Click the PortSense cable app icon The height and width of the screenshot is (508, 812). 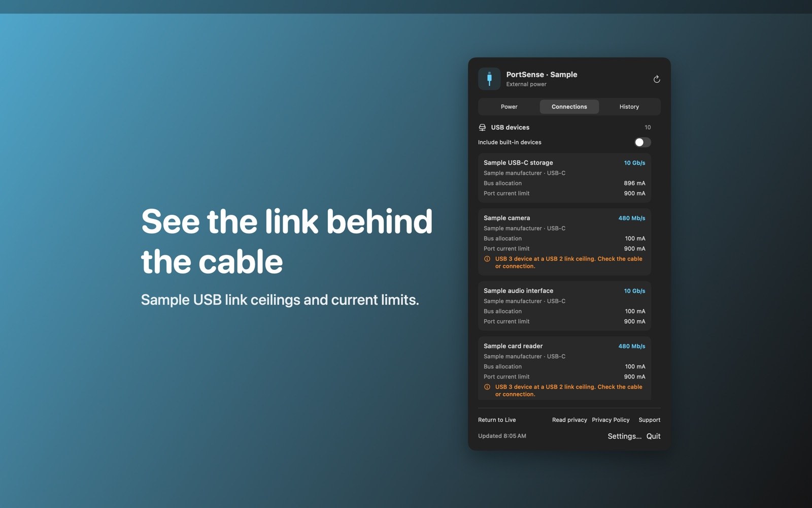click(489, 79)
